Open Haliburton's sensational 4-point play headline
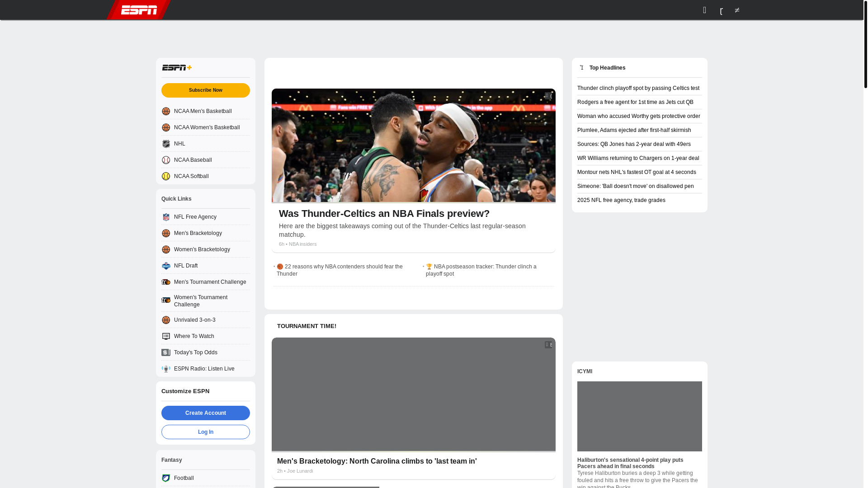 tap(630, 463)
